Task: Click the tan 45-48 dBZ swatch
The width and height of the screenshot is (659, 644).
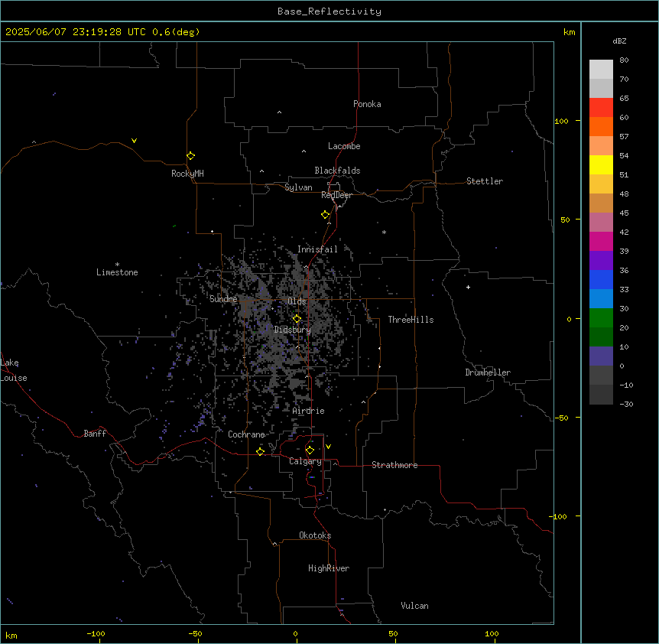Action: 601,203
